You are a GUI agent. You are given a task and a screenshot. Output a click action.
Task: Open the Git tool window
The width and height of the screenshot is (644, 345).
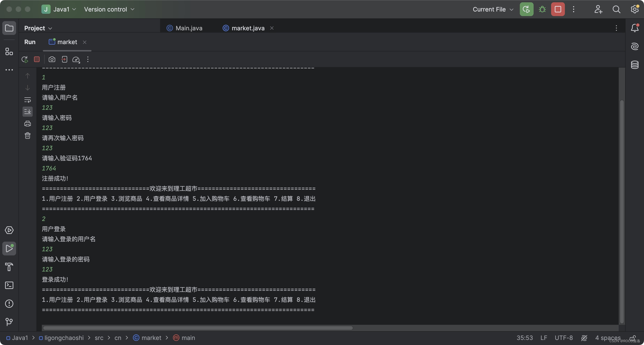[9, 322]
